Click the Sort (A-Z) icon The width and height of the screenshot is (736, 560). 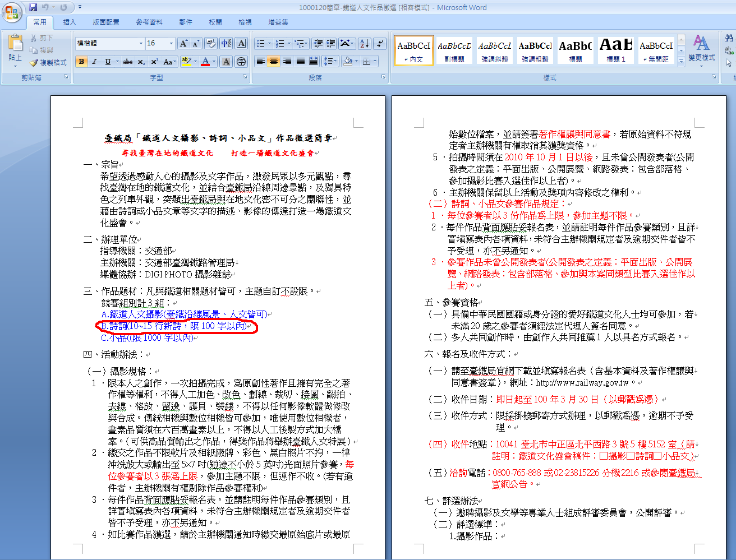point(364,44)
